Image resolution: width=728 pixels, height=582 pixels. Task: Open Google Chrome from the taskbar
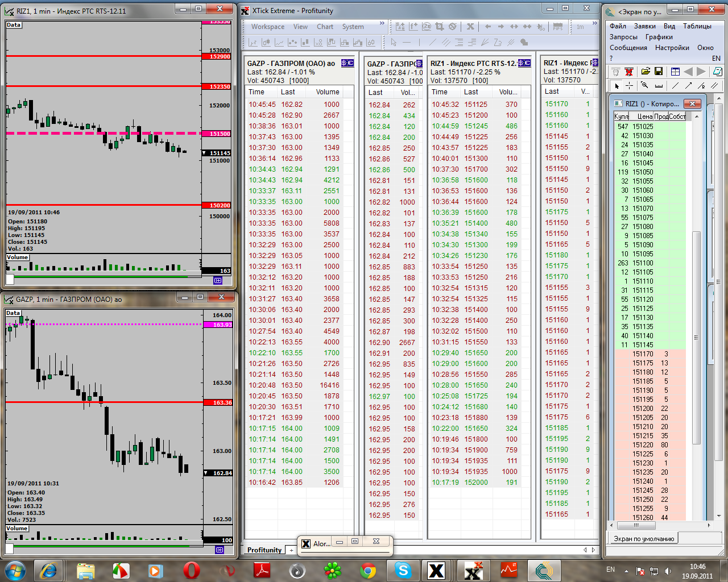click(x=368, y=570)
